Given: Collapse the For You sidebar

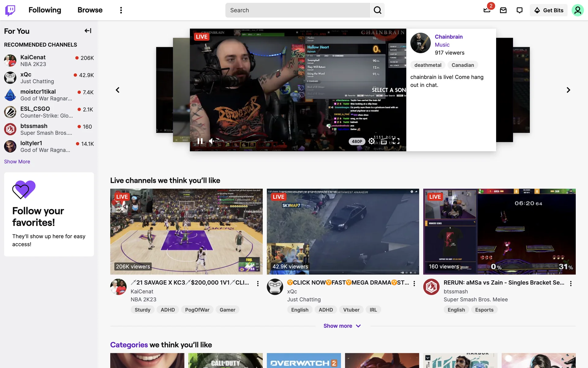Looking at the screenshot, I should point(88,31).
